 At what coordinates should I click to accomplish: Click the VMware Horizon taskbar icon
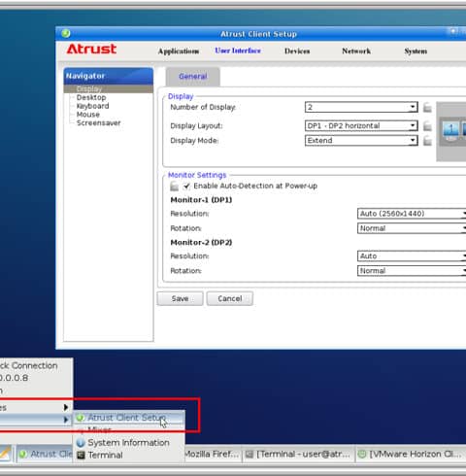pos(363,454)
